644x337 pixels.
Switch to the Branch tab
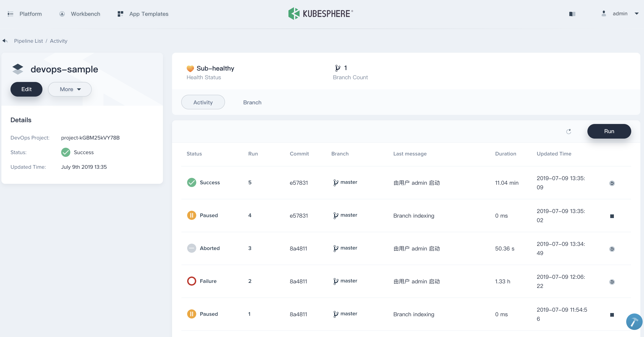pos(252,102)
